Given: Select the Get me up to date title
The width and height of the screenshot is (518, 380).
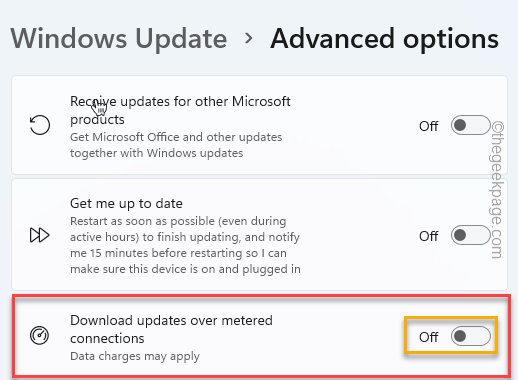Looking at the screenshot, I should point(126,204).
